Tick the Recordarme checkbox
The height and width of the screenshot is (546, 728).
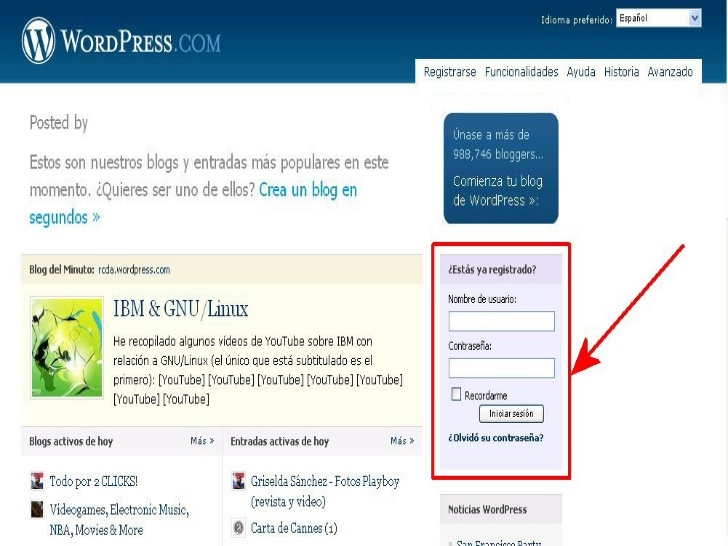pos(456,395)
